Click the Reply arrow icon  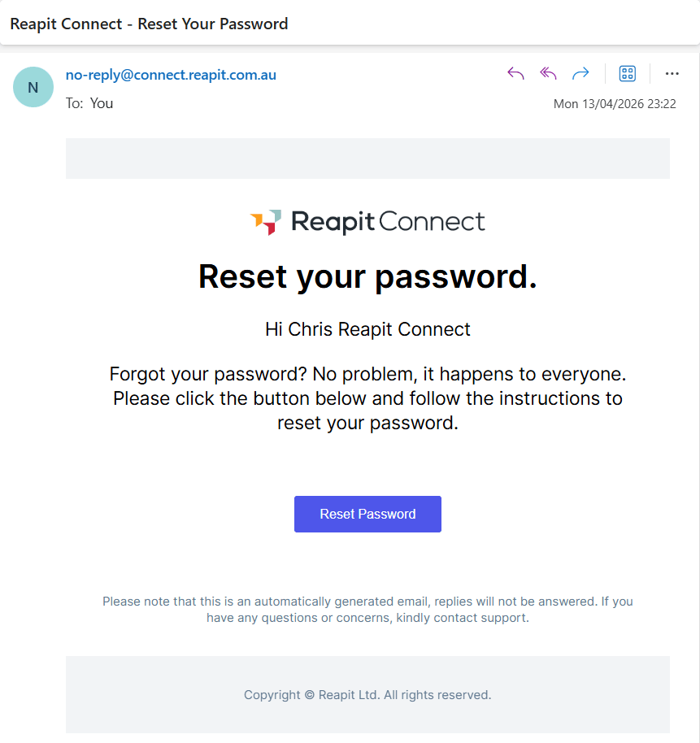tap(515, 73)
